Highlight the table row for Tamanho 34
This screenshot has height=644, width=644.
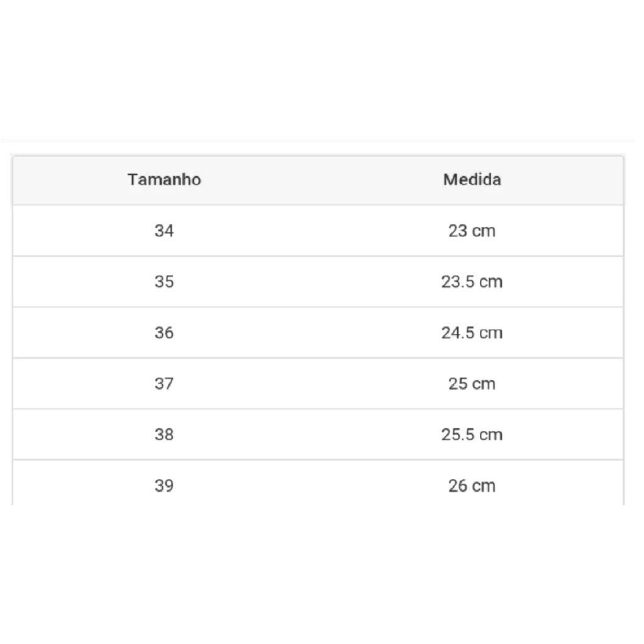(318, 231)
